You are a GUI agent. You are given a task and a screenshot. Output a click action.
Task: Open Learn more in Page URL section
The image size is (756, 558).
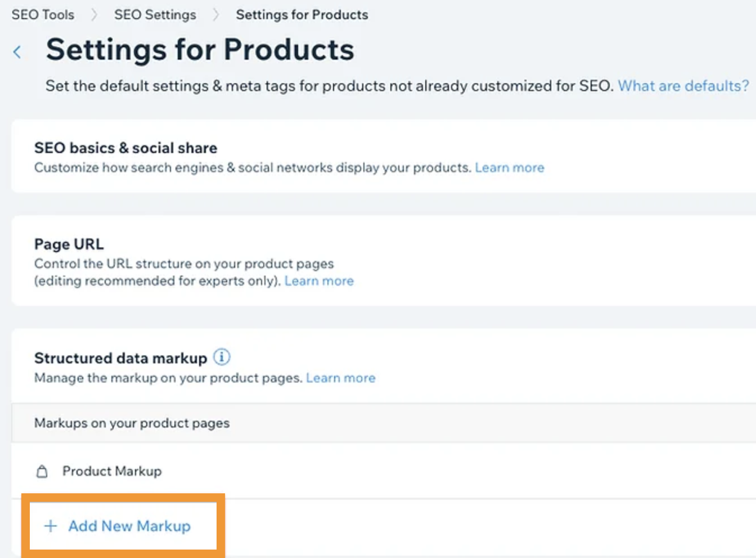click(x=319, y=281)
